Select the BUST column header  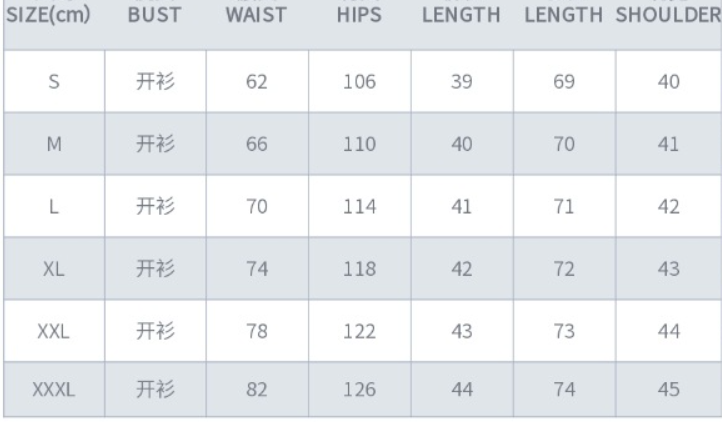click(155, 17)
